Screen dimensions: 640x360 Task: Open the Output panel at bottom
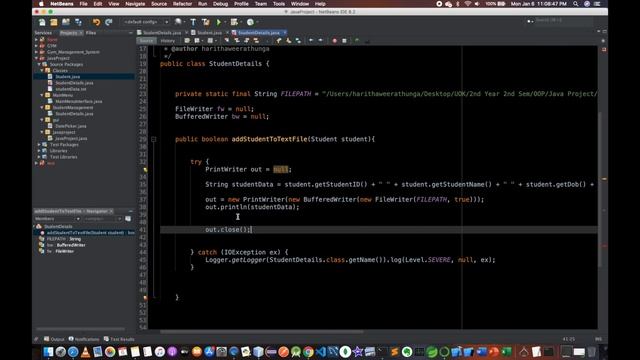pyautogui.click(x=54, y=339)
